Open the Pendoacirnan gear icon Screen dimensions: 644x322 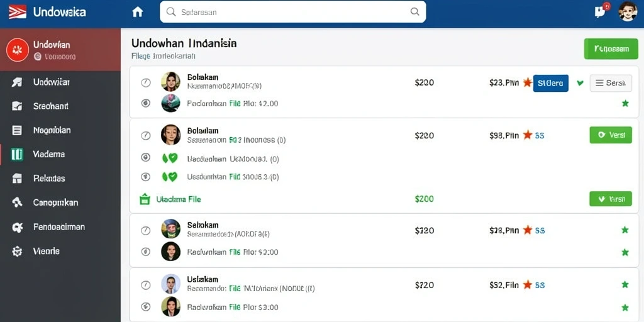(x=17, y=227)
